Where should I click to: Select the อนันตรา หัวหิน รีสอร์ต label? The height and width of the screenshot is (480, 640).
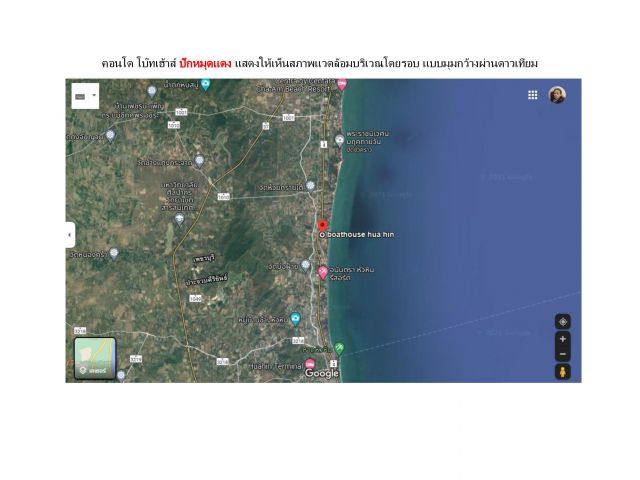(x=352, y=273)
